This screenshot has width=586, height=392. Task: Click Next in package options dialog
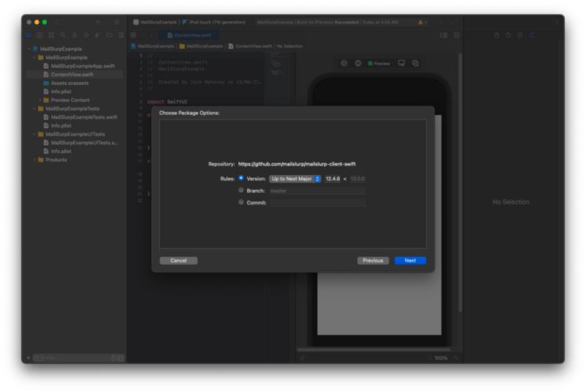[410, 260]
